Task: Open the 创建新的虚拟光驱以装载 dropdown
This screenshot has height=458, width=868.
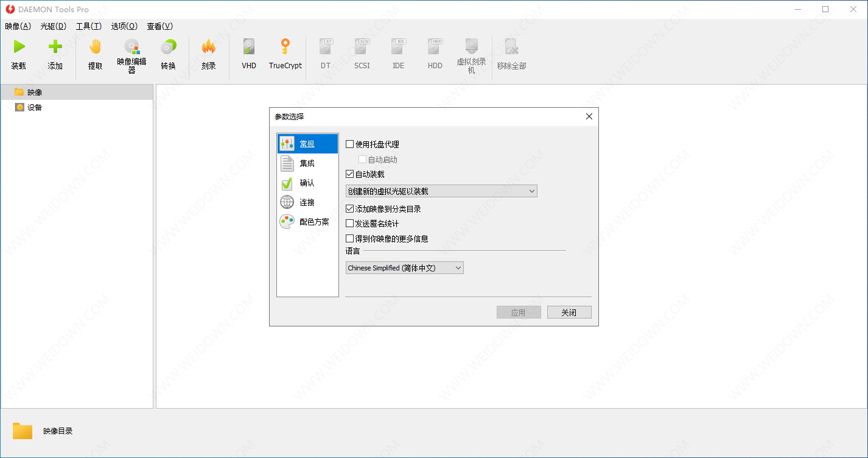Action: point(441,191)
